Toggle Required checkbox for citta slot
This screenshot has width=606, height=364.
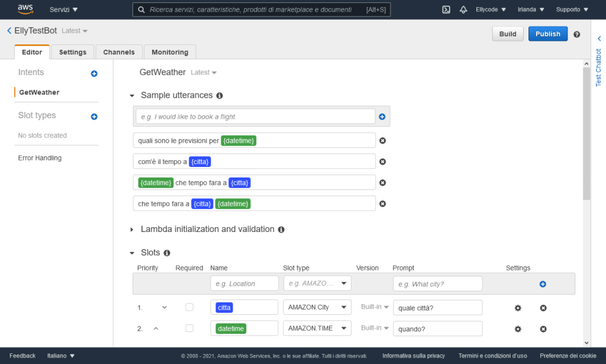(189, 307)
